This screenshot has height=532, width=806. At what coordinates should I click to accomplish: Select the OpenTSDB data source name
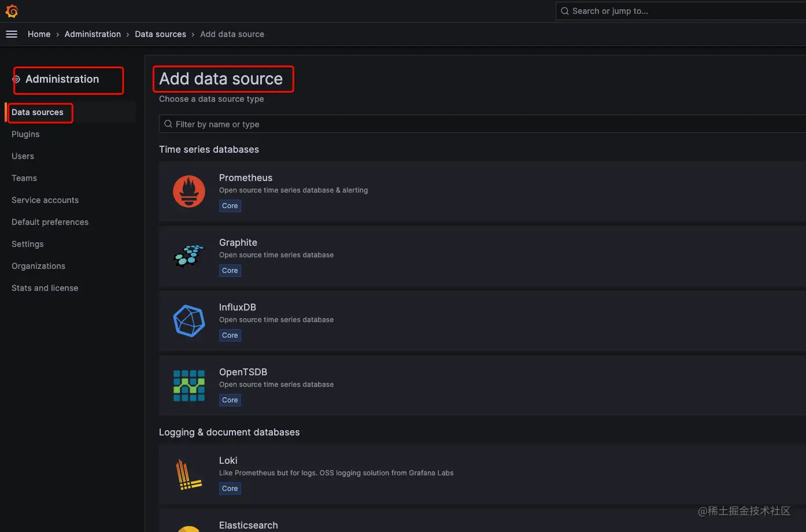(x=243, y=372)
